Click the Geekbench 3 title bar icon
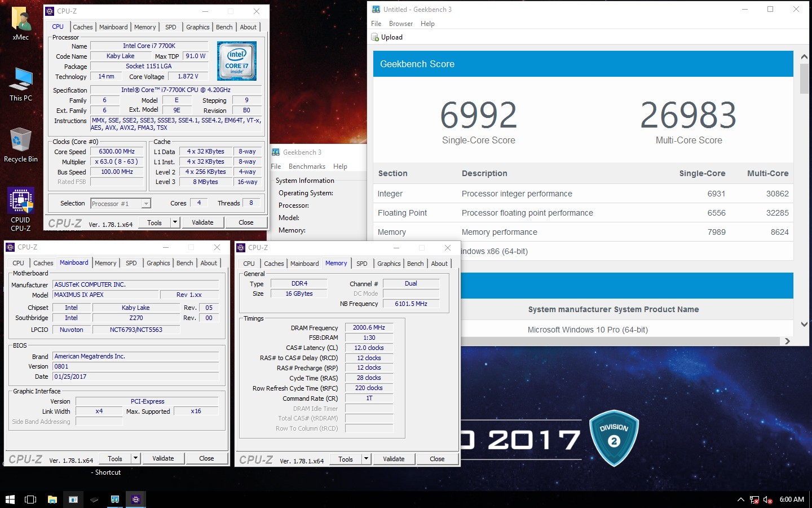812x508 pixels. (x=376, y=10)
